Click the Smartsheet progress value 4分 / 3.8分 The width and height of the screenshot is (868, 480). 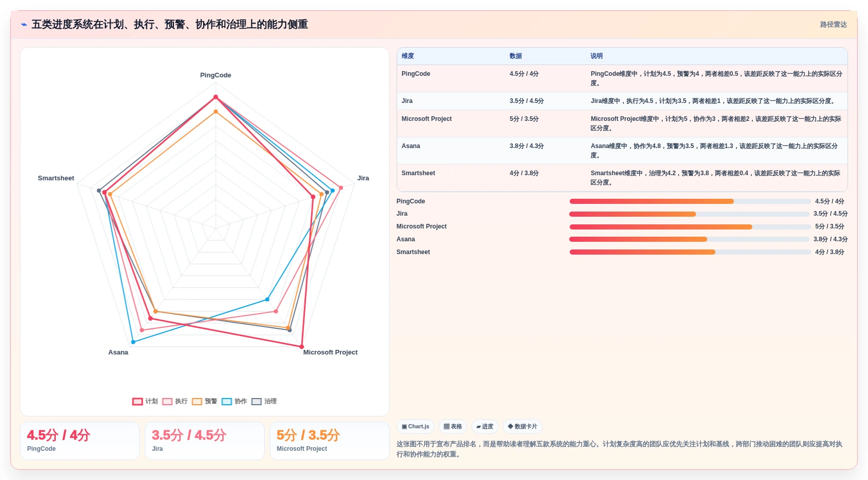(x=830, y=252)
